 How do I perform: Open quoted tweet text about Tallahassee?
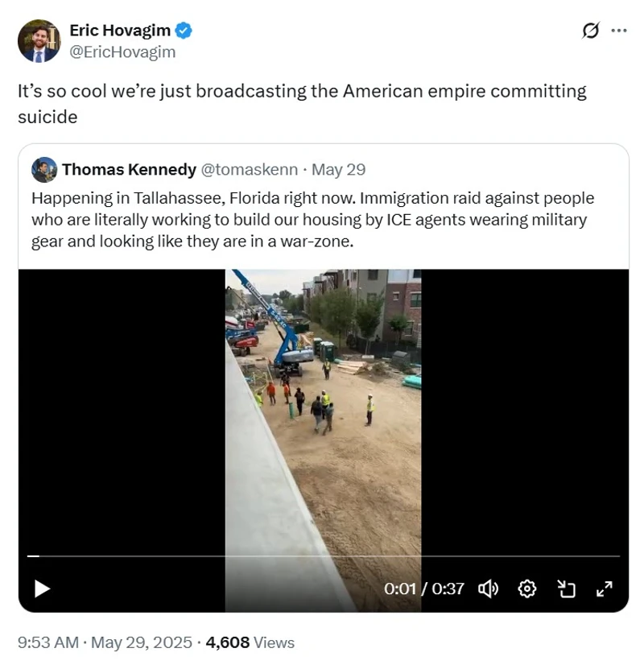tap(314, 220)
